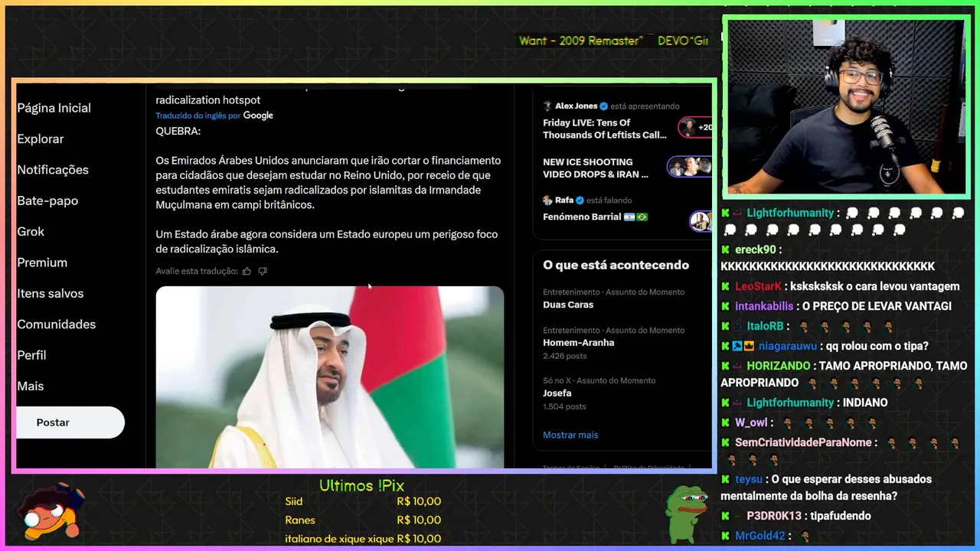This screenshot has height=551, width=980.
Task: Click the Google logo under translation
Action: pyautogui.click(x=258, y=116)
